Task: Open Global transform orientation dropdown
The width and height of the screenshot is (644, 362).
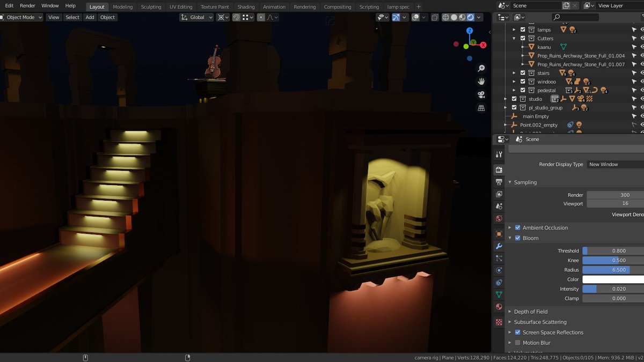Action: pos(196,17)
